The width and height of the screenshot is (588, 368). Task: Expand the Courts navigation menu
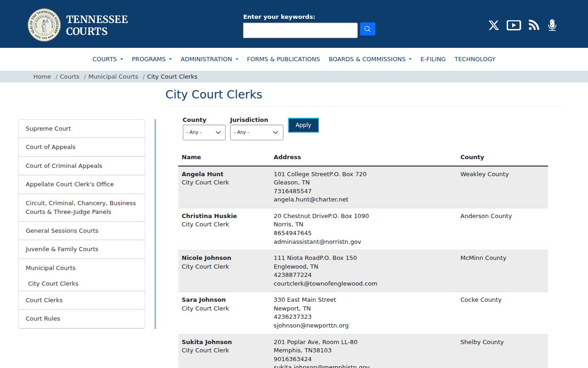tap(108, 59)
